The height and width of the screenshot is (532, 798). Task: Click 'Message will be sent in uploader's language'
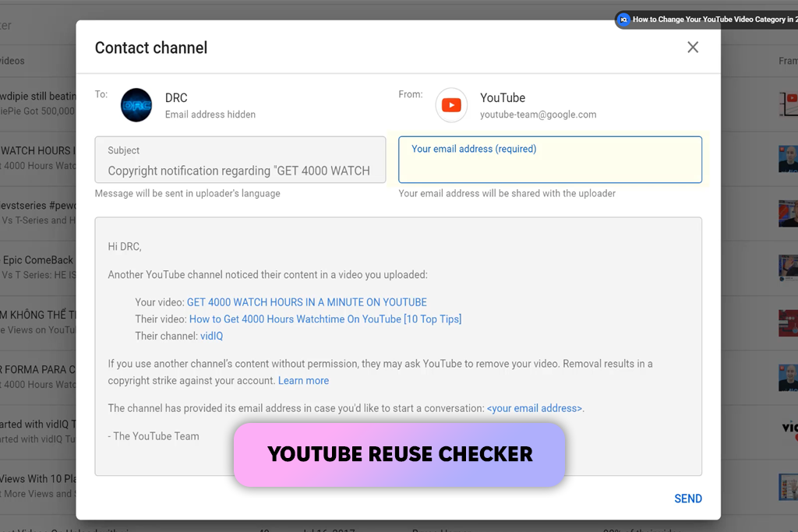(x=187, y=193)
